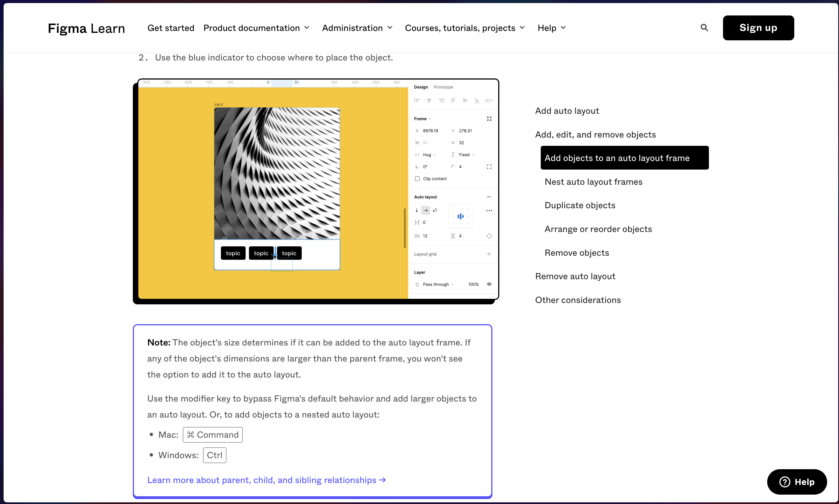
Task: Expand Help menu in top navigation
Action: 552,28
